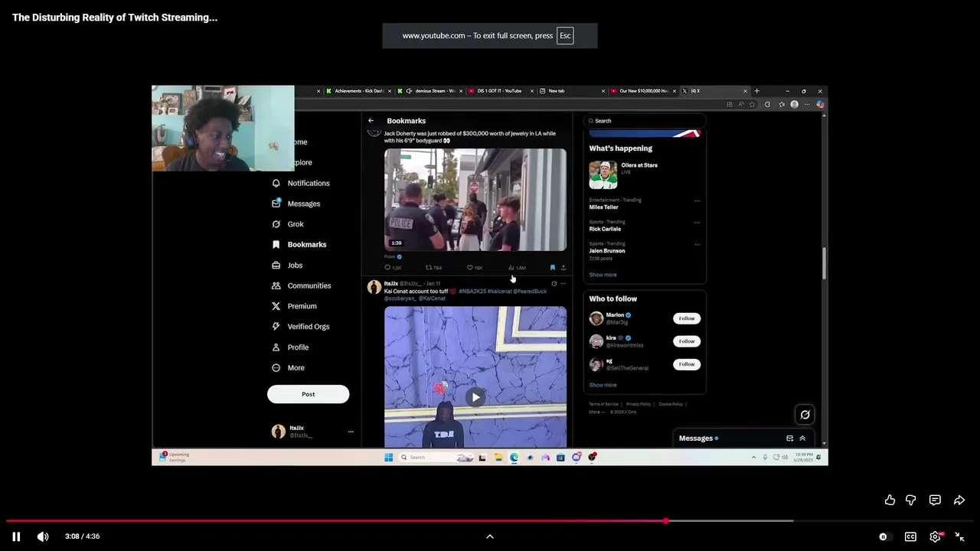Click the progress bar scrubber dot
The width and height of the screenshot is (980, 551).
[665, 521]
